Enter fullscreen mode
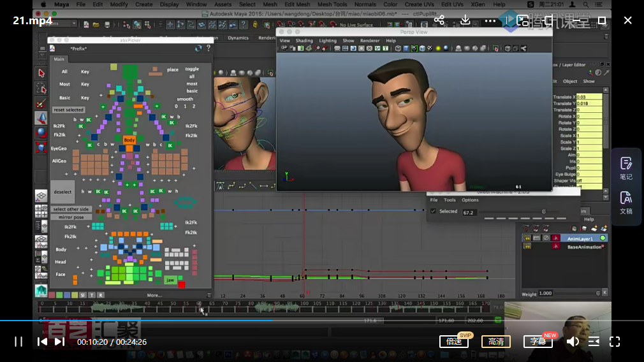Screen dimensions: 644x362 pyautogui.click(x=615, y=342)
